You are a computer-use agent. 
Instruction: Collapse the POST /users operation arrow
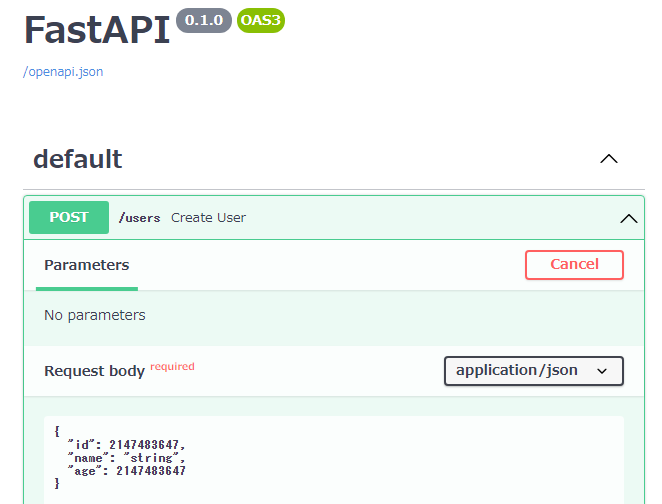pyautogui.click(x=629, y=218)
